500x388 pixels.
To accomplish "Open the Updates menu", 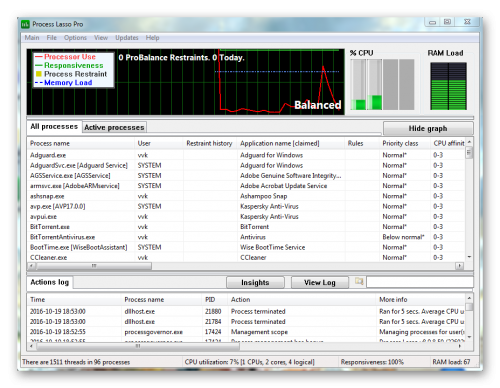I will pos(127,38).
